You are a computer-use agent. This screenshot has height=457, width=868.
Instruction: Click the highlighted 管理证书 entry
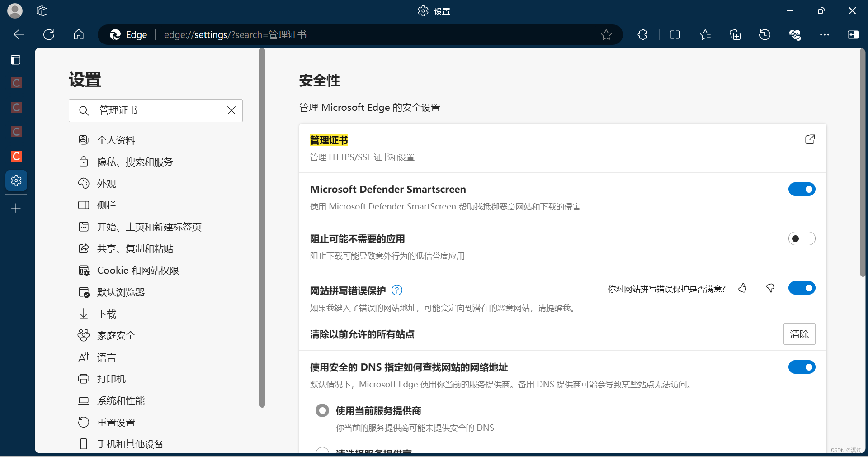[x=329, y=140]
